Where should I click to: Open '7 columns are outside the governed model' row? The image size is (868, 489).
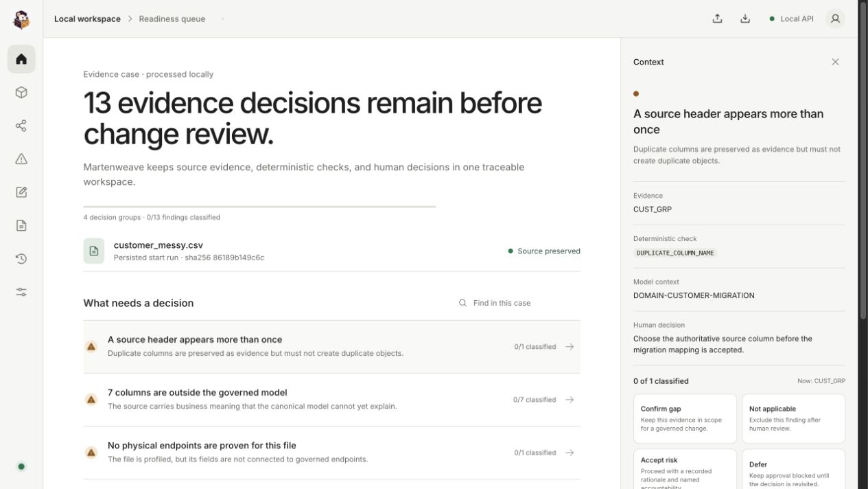pyautogui.click(x=332, y=400)
